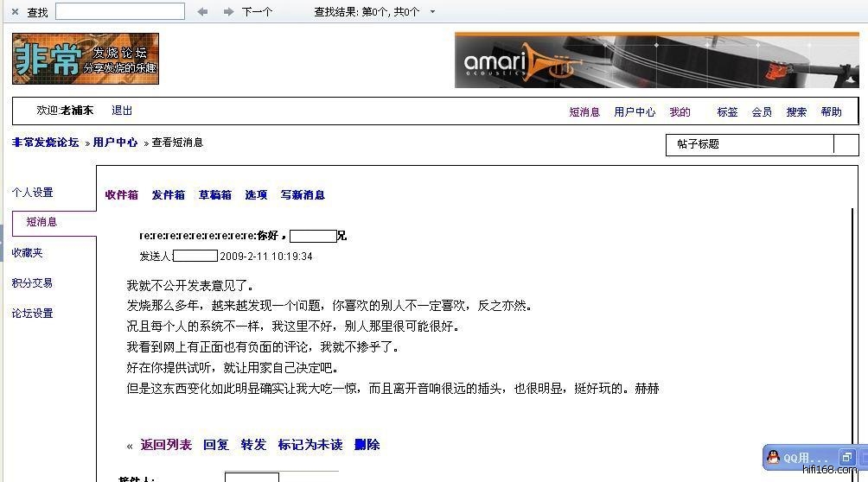Screen dimensions: 868x482
Task: Click 回复 to reply to message
Action: point(215,445)
